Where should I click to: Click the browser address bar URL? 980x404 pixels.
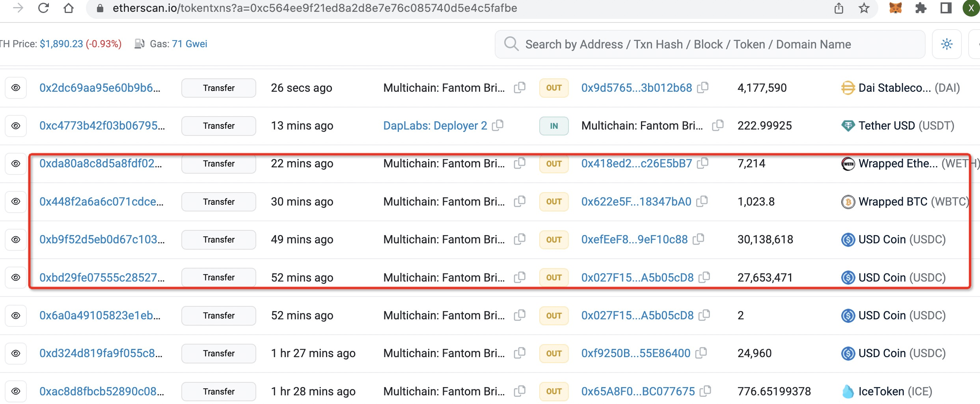(315, 8)
